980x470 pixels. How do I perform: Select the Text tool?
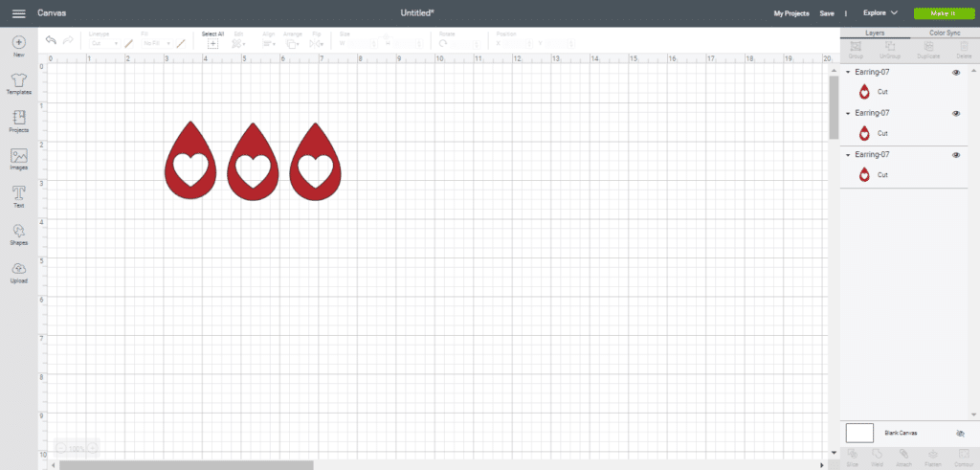pyautogui.click(x=18, y=194)
